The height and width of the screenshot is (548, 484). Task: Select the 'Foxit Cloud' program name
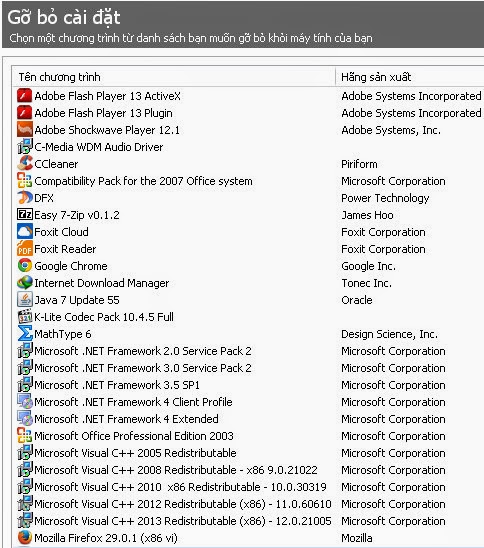[61, 232]
